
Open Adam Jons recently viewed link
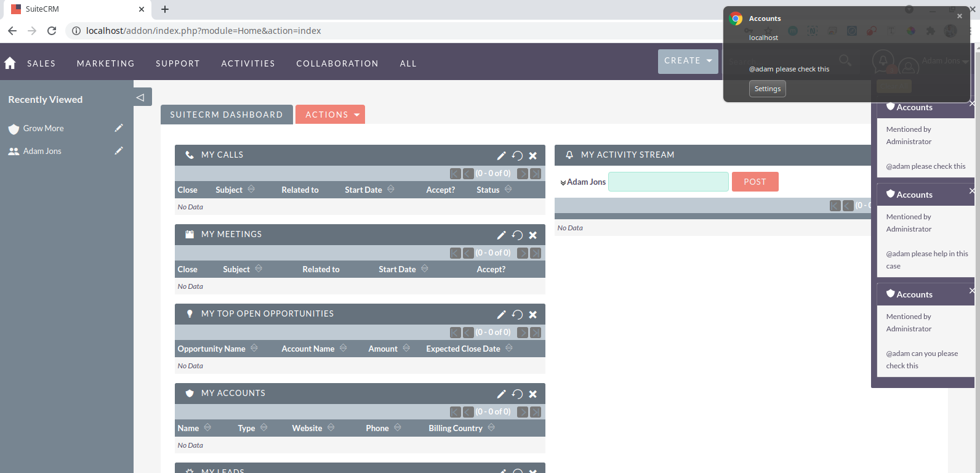coord(42,151)
